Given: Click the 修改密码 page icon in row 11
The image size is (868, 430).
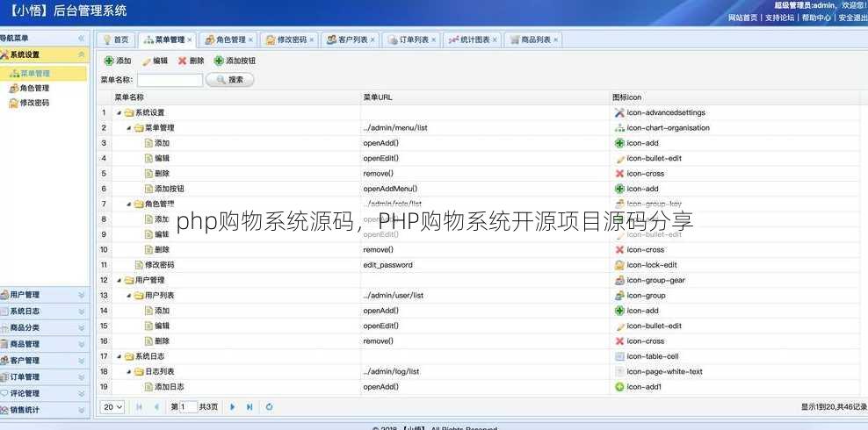Looking at the screenshot, I should [x=139, y=265].
